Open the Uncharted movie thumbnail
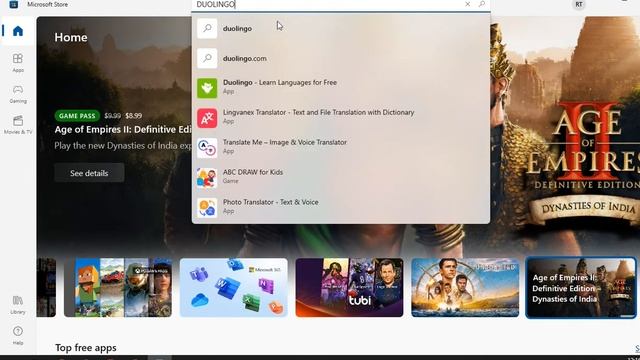This screenshot has height=360, width=640. point(465,287)
